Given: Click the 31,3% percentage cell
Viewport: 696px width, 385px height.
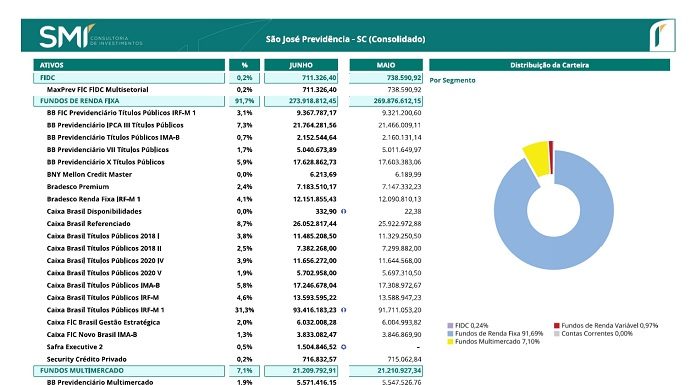Looking at the screenshot, I should [245, 310].
